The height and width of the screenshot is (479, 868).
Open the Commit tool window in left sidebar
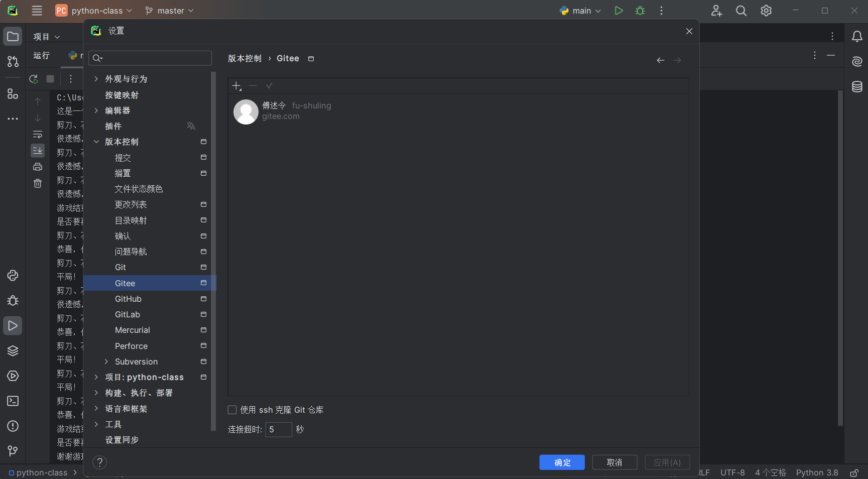click(x=13, y=61)
